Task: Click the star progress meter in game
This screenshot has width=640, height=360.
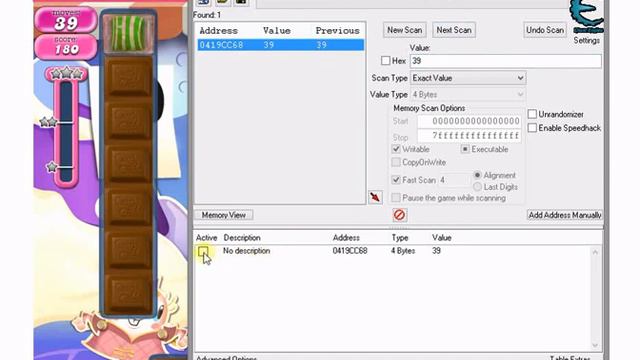Action: coord(66,127)
